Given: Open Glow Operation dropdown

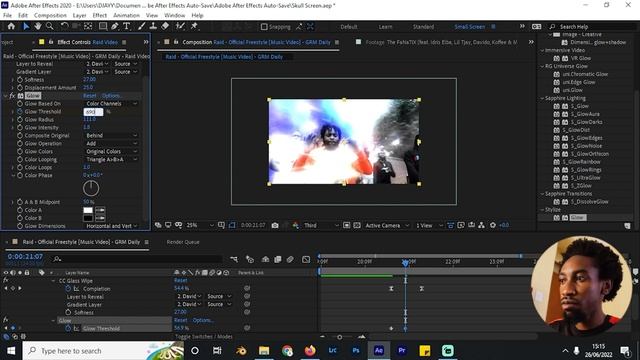Looking at the screenshot, I should coord(111,143).
